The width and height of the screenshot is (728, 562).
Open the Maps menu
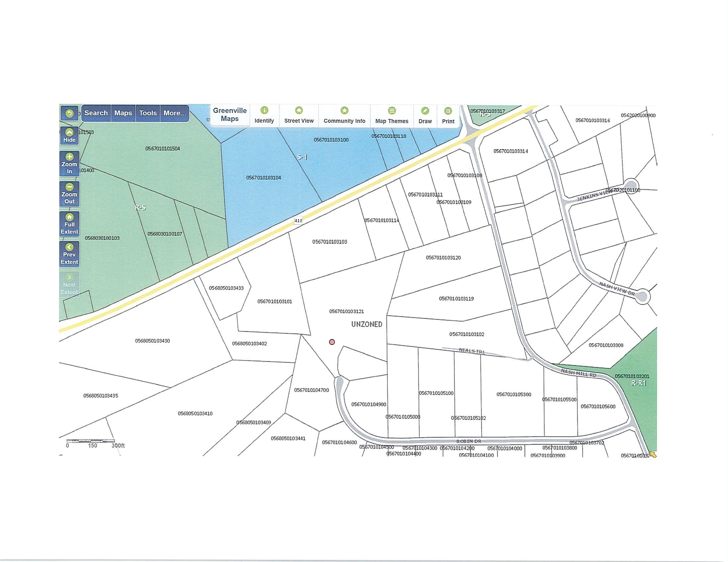123,113
